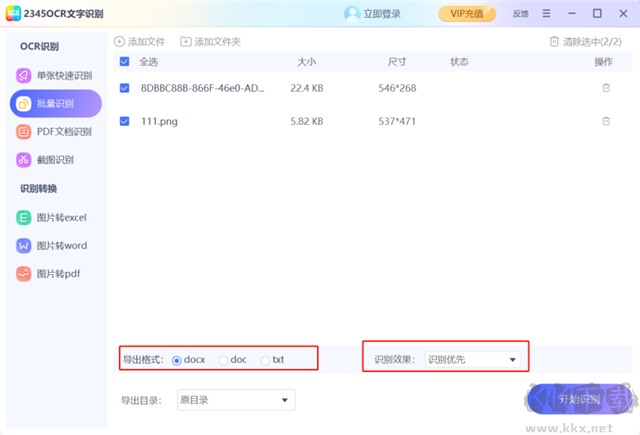
Task: Click the image to word icon
Action: click(x=24, y=246)
